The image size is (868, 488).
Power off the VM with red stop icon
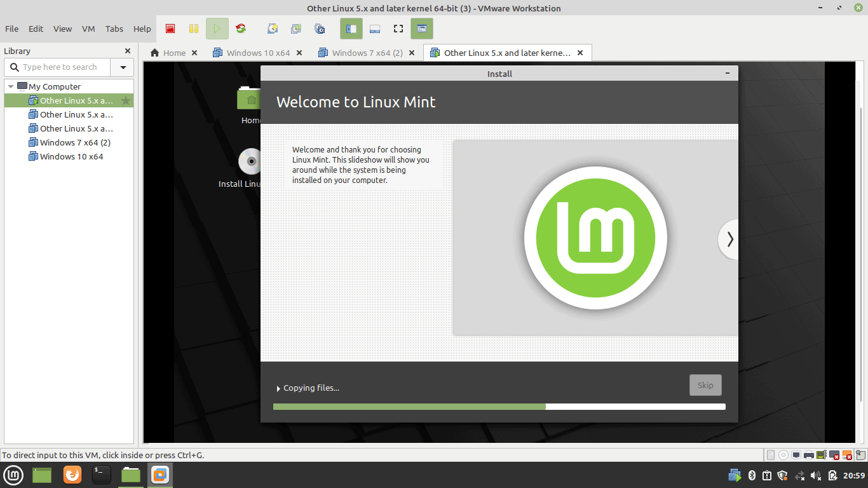point(170,29)
